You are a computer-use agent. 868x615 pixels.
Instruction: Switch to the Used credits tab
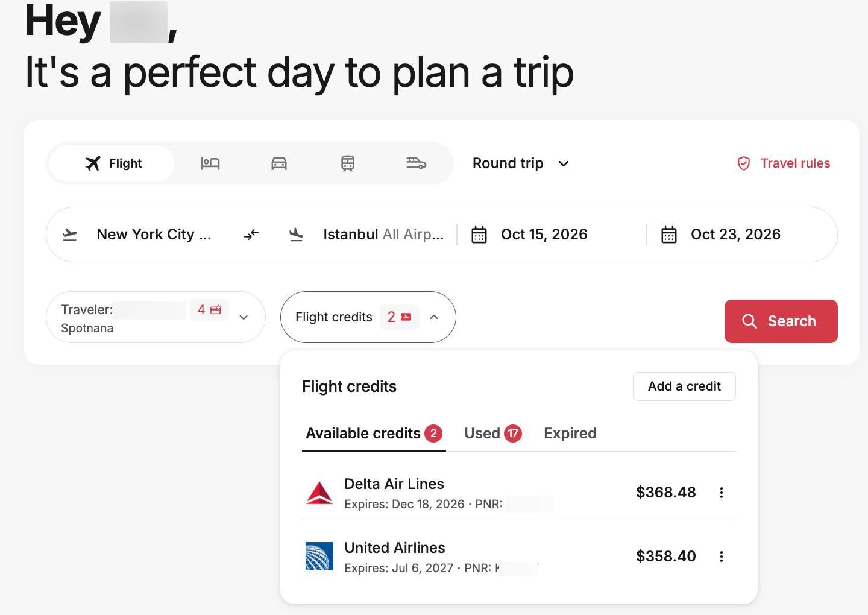click(x=492, y=434)
